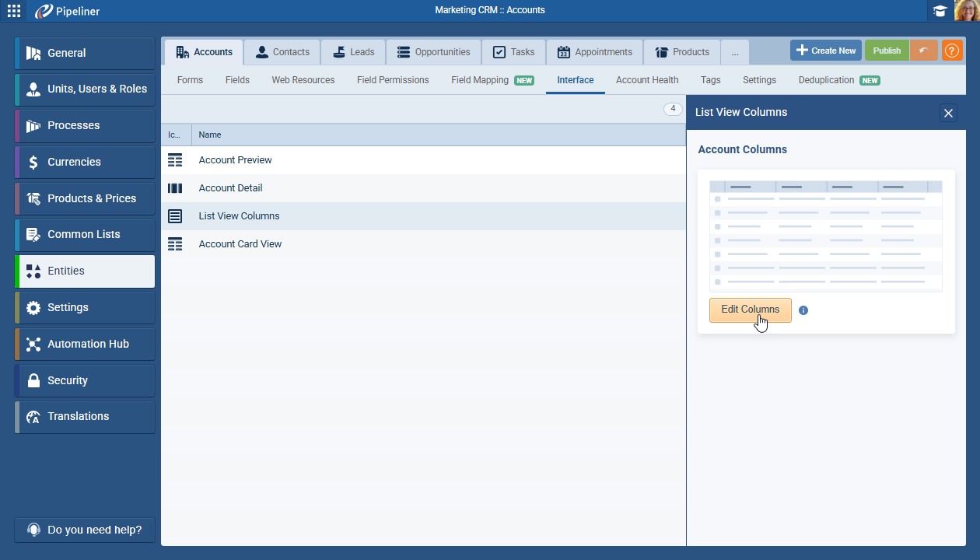Open the apps grid menu icon
980x560 pixels.
pyautogui.click(x=14, y=11)
